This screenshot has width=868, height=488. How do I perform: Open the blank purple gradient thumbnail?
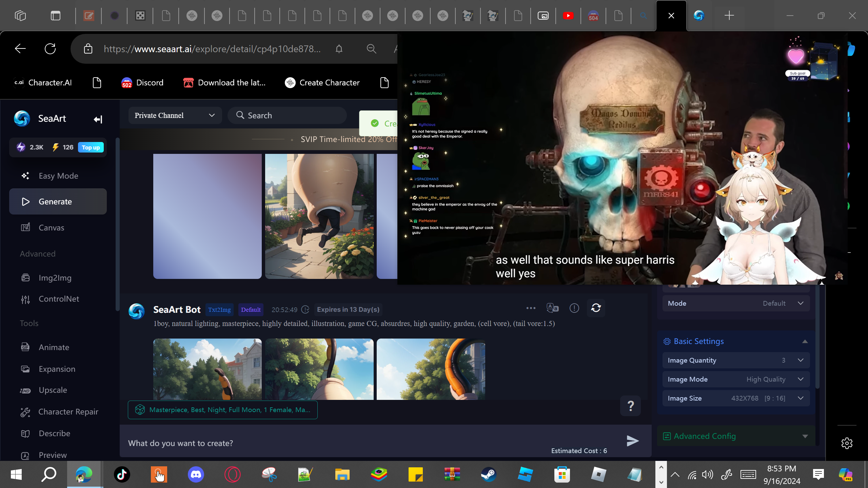click(208, 216)
